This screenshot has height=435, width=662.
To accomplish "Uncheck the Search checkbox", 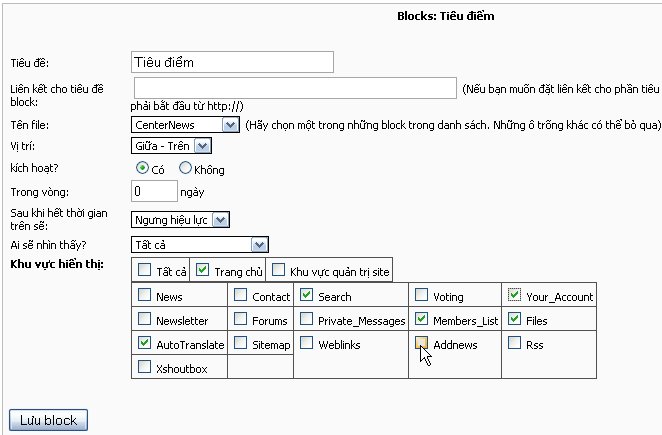I will (x=307, y=294).
